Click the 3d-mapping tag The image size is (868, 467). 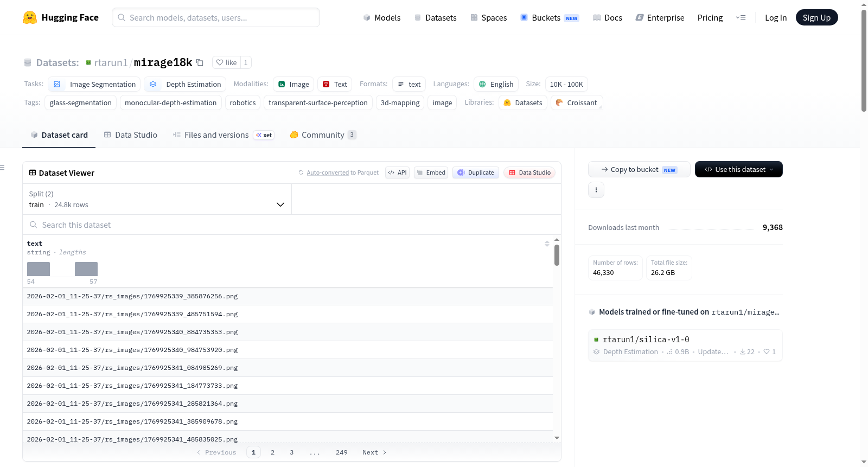400,103
